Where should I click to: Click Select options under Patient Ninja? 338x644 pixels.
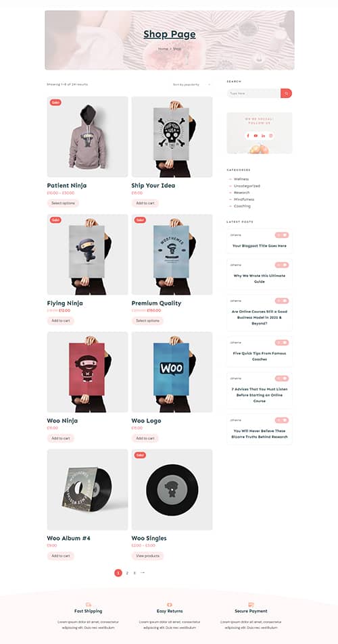[63, 203]
